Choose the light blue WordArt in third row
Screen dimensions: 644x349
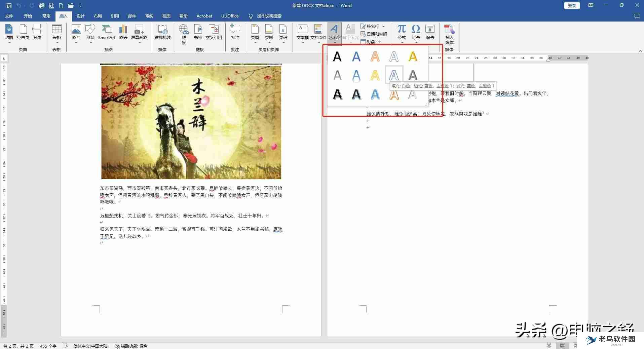375,94
